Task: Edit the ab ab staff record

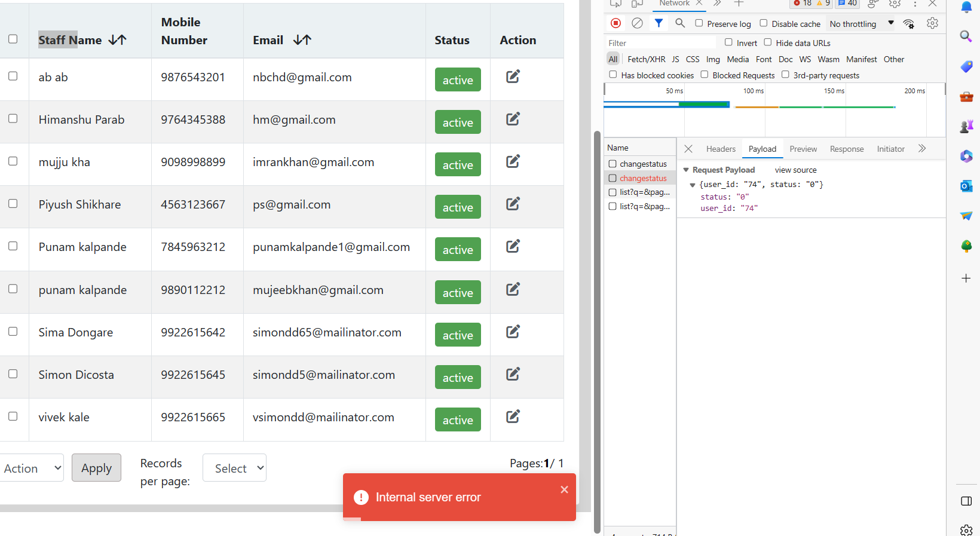Action: [513, 76]
